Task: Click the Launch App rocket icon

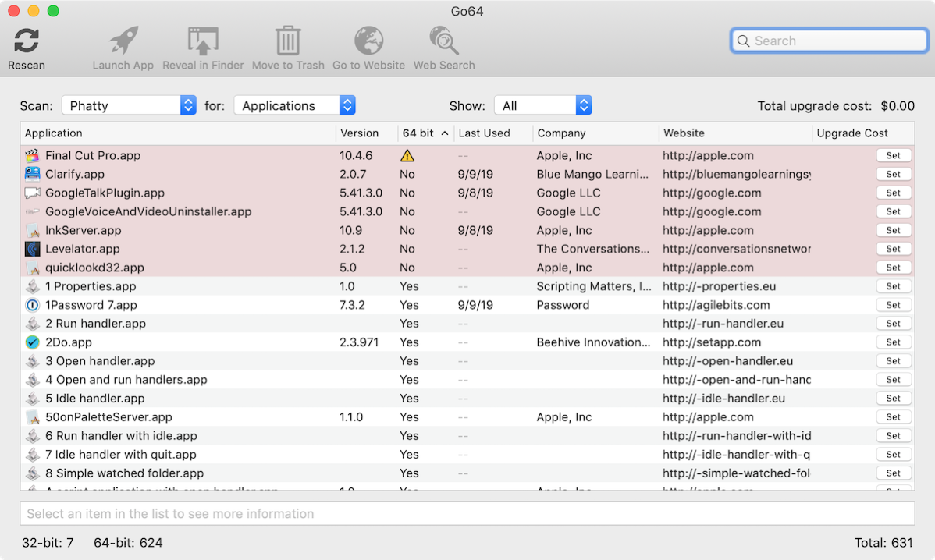Action: coord(123,41)
